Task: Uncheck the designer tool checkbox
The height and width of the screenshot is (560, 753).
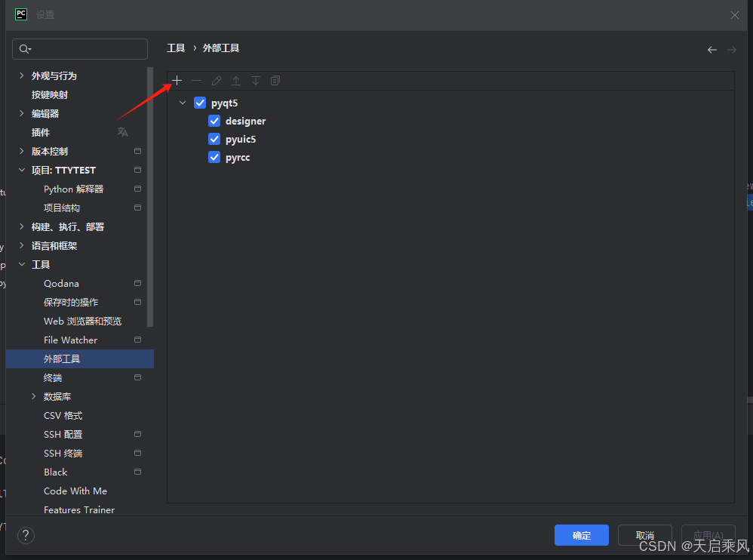Action: pos(214,121)
